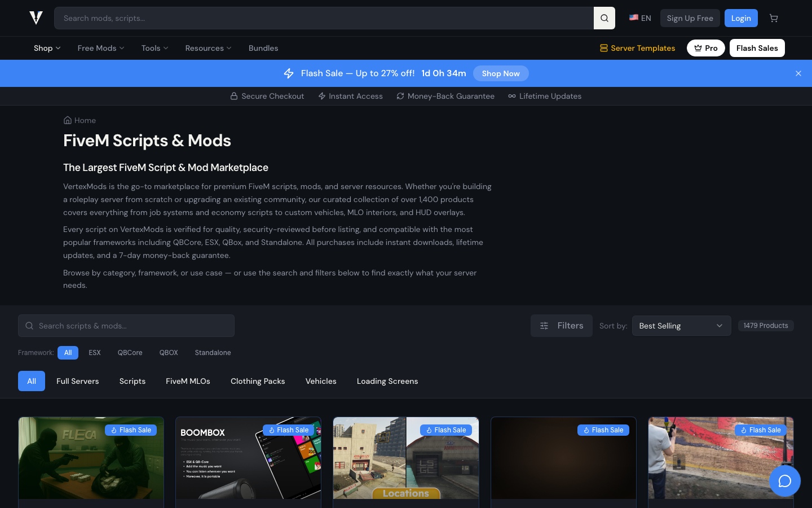The image size is (812, 508).
Task: Select the QBCore framework filter
Action: coord(130,353)
